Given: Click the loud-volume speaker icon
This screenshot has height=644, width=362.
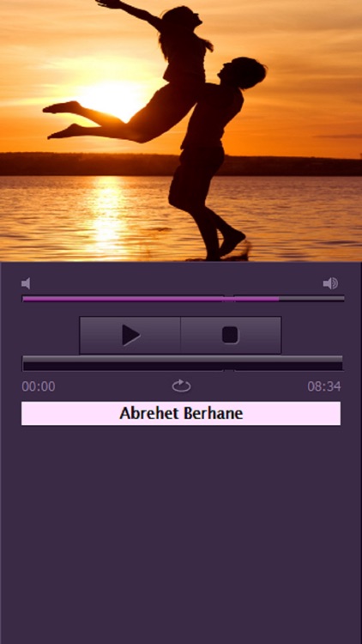Looking at the screenshot, I should coord(330,283).
